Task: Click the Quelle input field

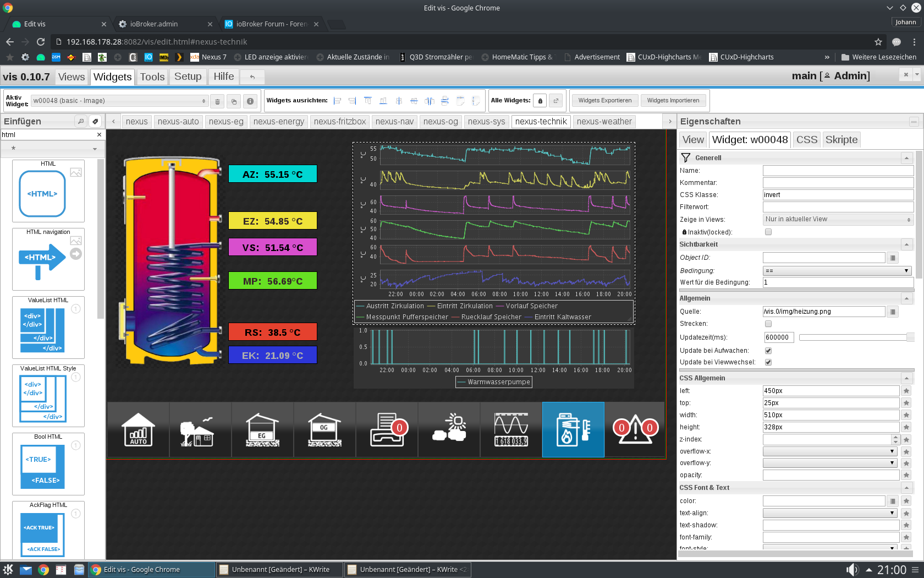Action: pyautogui.click(x=824, y=312)
